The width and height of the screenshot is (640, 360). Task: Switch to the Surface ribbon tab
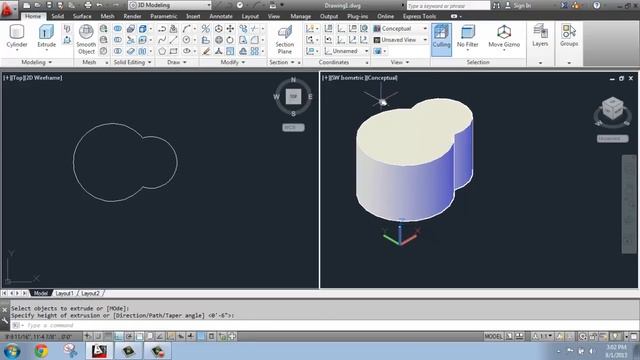82,16
